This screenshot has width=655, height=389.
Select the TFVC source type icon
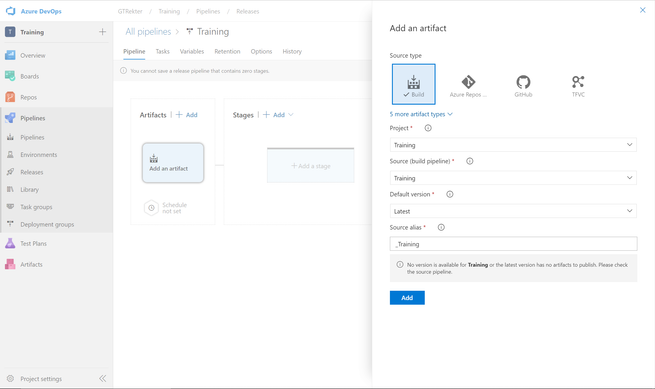(x=578, y=82)
